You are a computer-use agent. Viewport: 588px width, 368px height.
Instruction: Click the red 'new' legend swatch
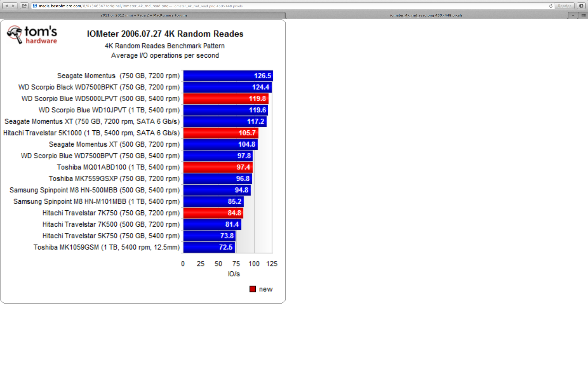click(252, 289)
